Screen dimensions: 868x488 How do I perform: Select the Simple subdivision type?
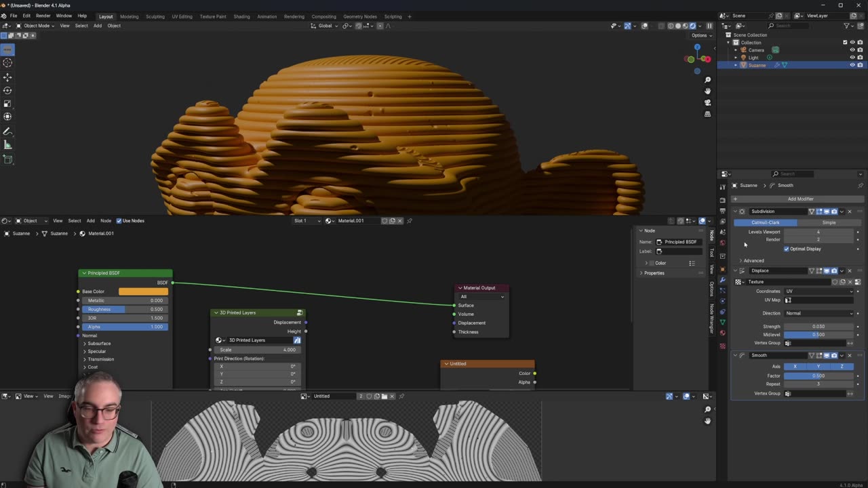click(x=829, y=222)
